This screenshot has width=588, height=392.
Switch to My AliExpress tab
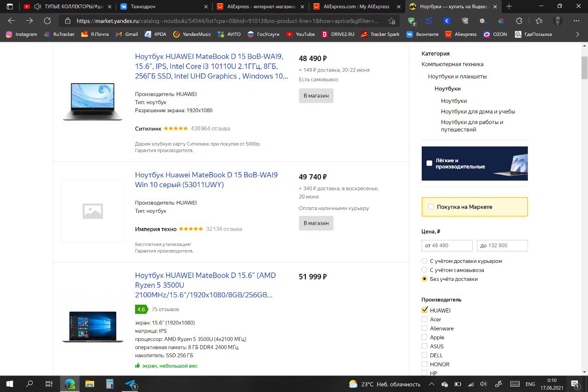coord(356,6)
